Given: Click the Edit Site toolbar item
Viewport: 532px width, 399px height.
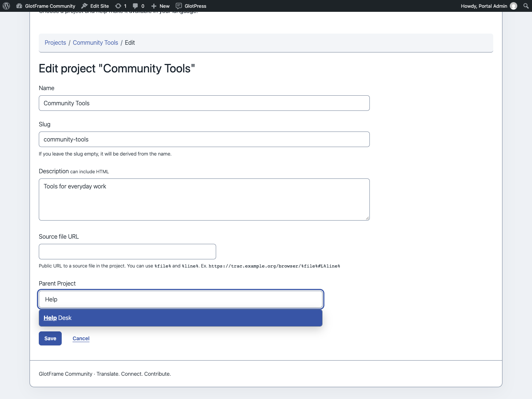Looking at the screenshot, I should pyautogui.click(x=95, y=6).
